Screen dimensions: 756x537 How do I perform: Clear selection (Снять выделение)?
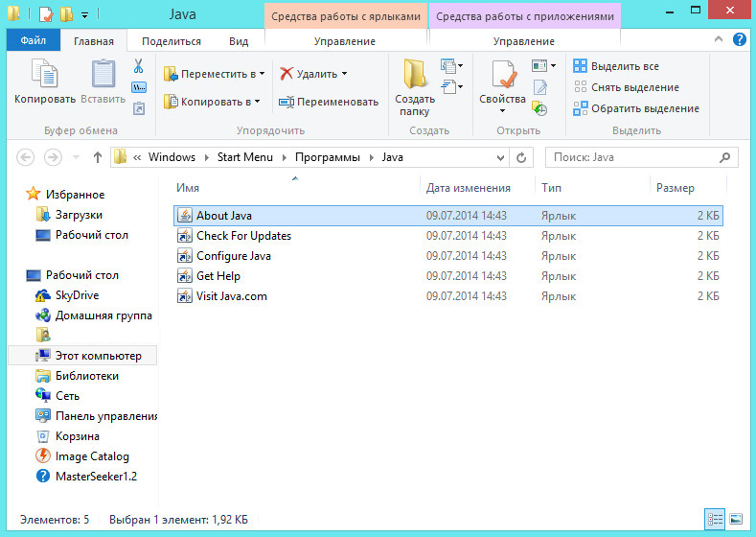coord(627,87)
